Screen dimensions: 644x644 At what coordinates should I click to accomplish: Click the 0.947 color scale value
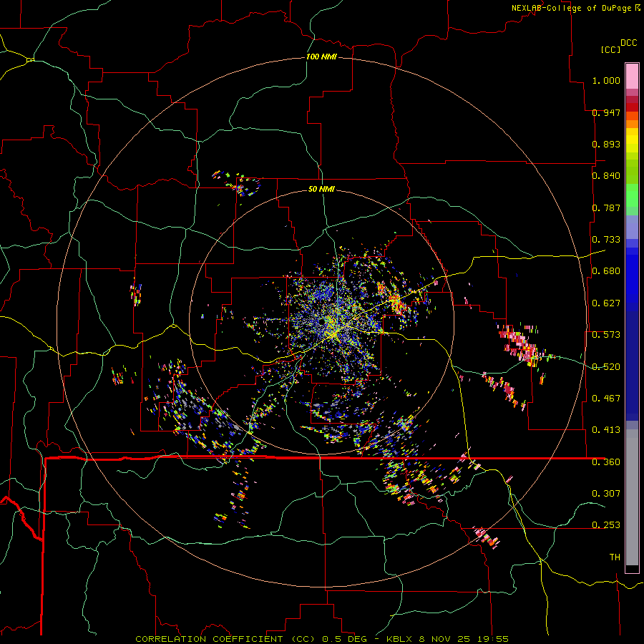(x=606, y=112)
